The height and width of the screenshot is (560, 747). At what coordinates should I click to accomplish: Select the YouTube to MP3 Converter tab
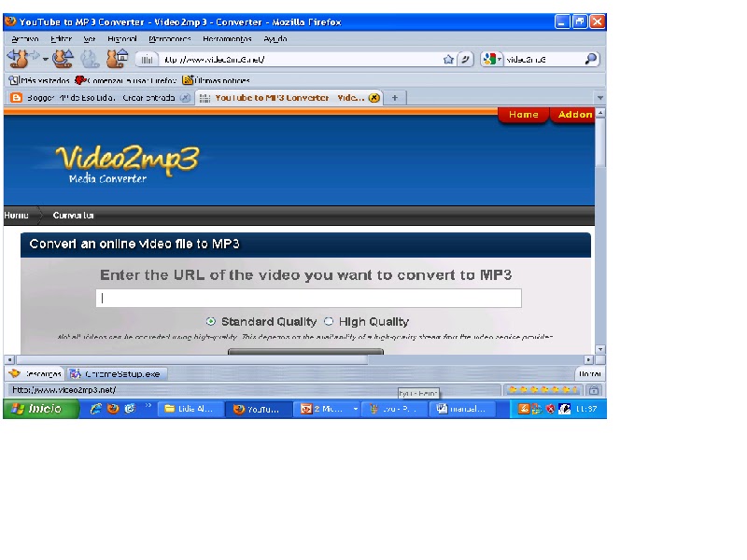coord(284,98)
